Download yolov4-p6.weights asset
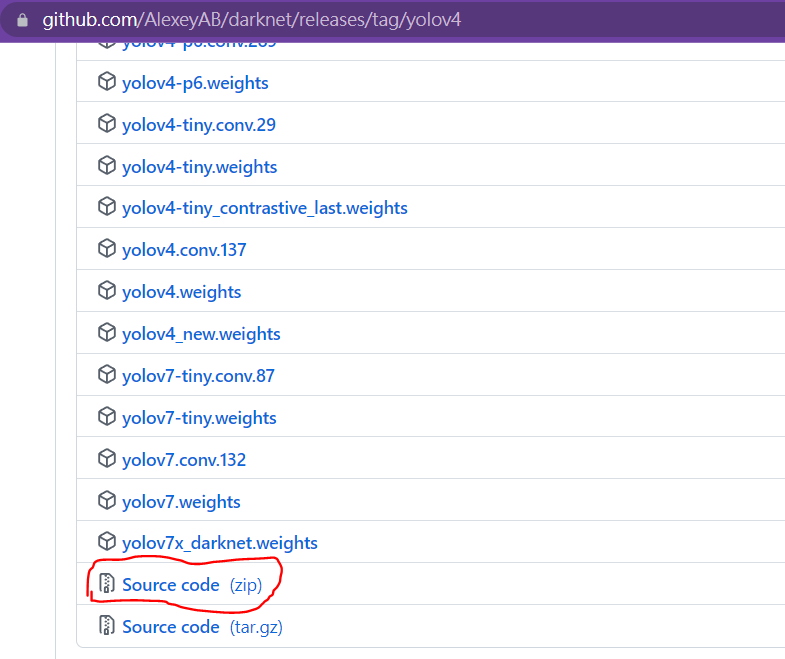Image resolution: width=785 pixels, height=659 pixels. click(x=195, y=83)
